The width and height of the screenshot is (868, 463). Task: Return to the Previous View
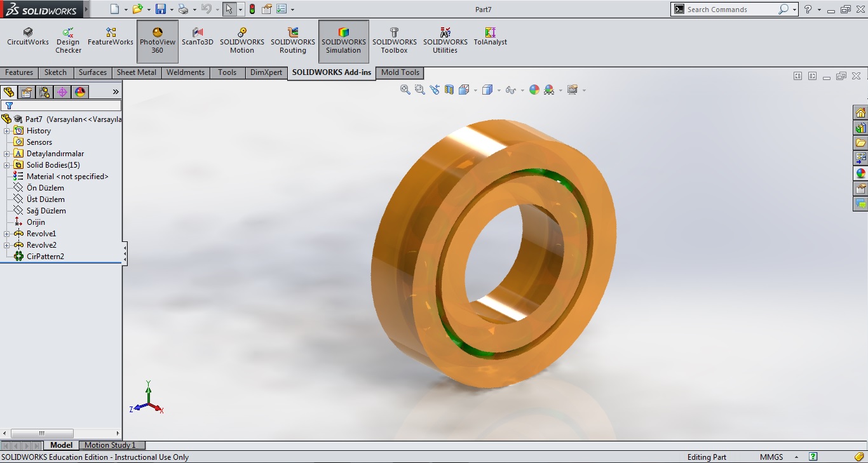(x=435, y=90)
